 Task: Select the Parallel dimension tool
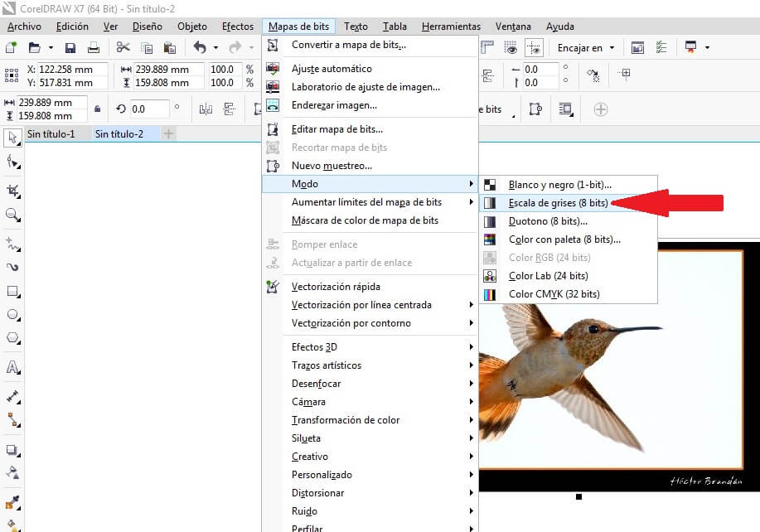click(12, 396)
